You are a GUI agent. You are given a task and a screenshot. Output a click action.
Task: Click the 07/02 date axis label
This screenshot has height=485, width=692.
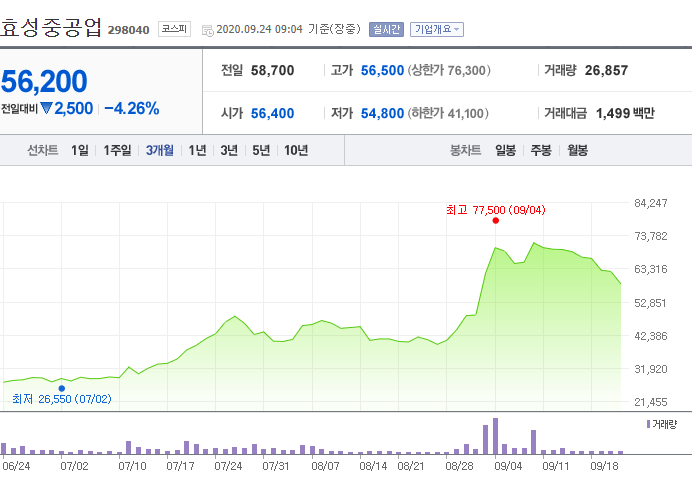[x=74, y=466]
